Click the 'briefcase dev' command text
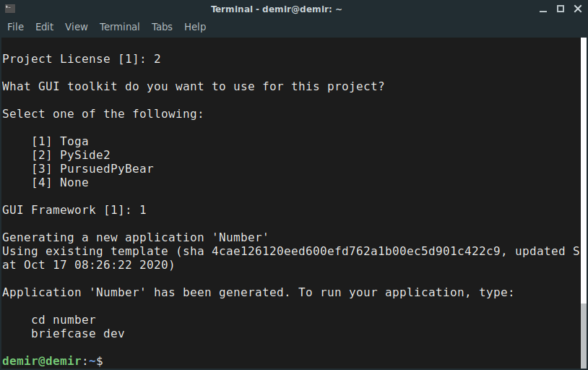The image size is (588, 370). click(x=77, y=334)
